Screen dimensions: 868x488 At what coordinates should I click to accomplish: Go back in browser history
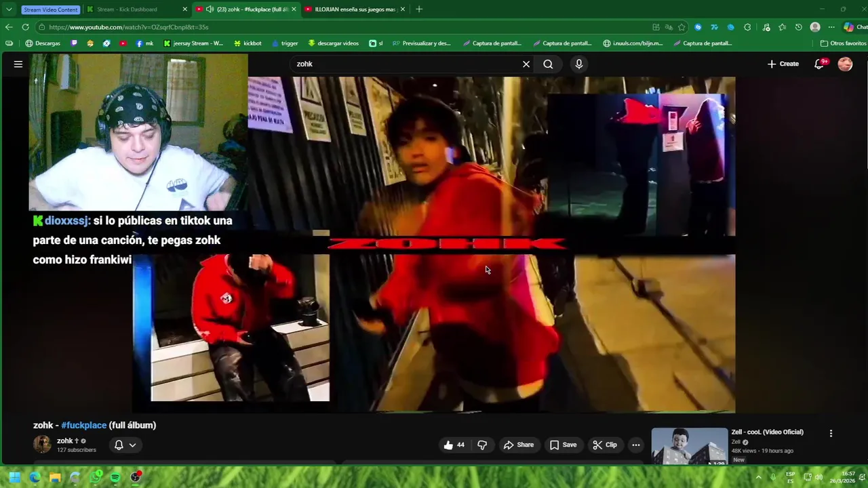coord(9,27)
